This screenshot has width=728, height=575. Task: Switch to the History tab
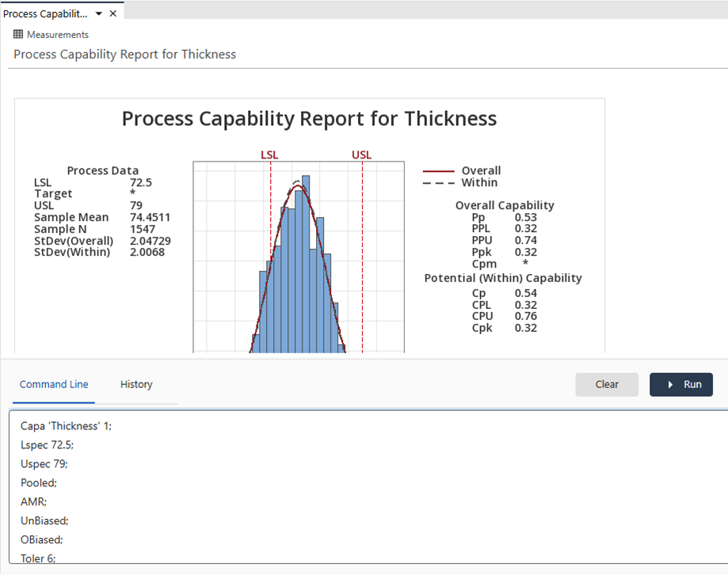[136, 384]
